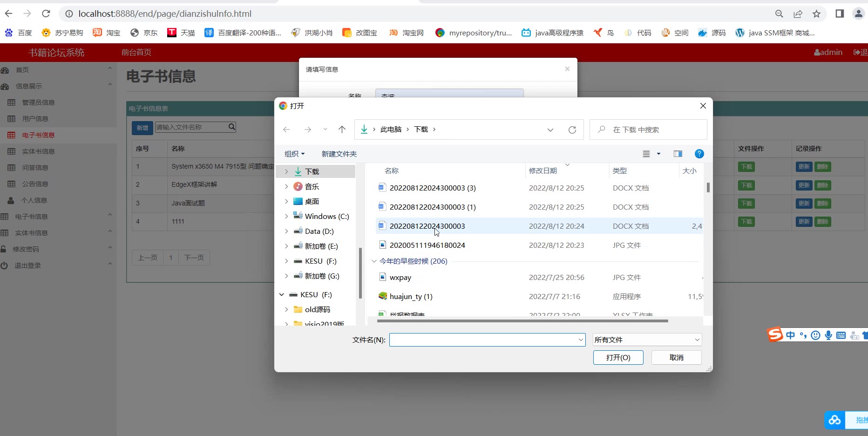Open the file name combo box dropdown
This screenshot has height=436, width=868.
point(581,340)
